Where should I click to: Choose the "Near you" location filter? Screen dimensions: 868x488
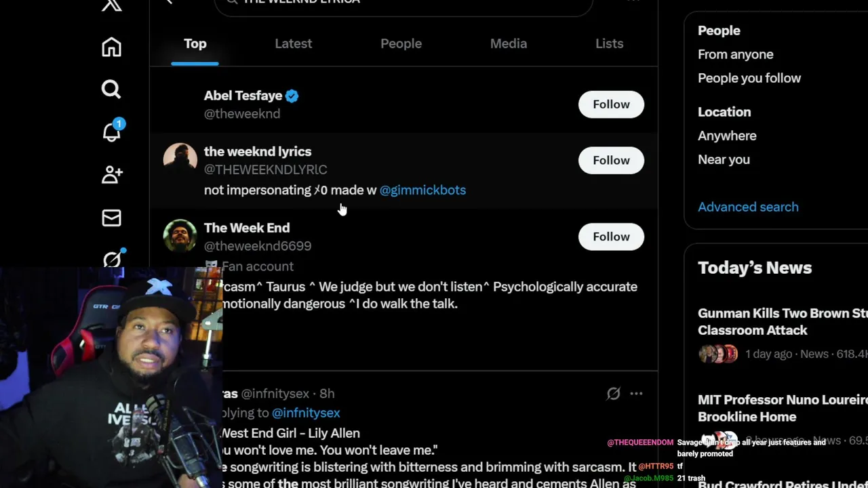coord(724,159)
